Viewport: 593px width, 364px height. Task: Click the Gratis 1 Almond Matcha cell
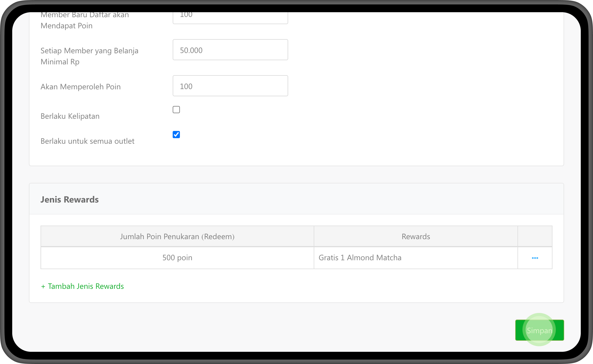[x=360, y=258]
